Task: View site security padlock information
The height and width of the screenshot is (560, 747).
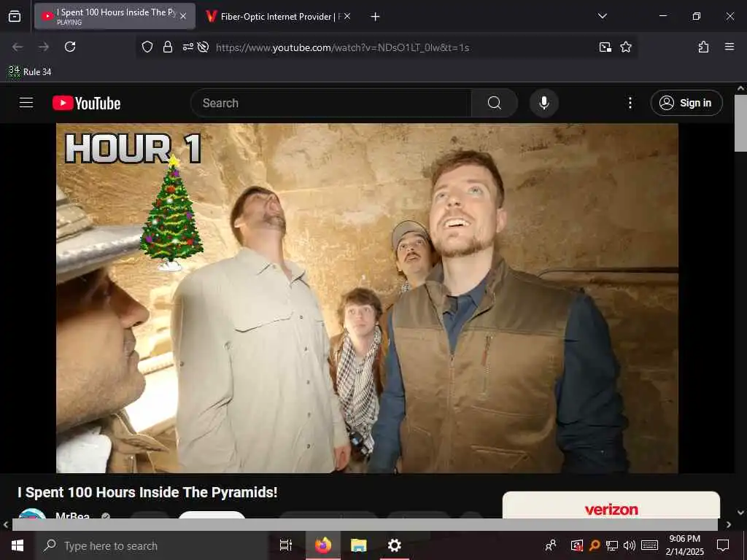Action: [x=168, y=47]
